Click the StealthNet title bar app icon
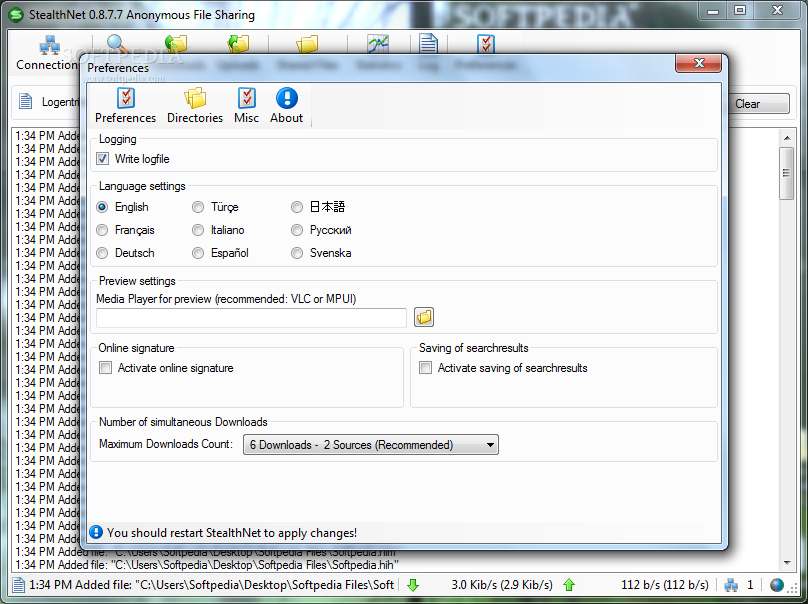 [16, 15]
